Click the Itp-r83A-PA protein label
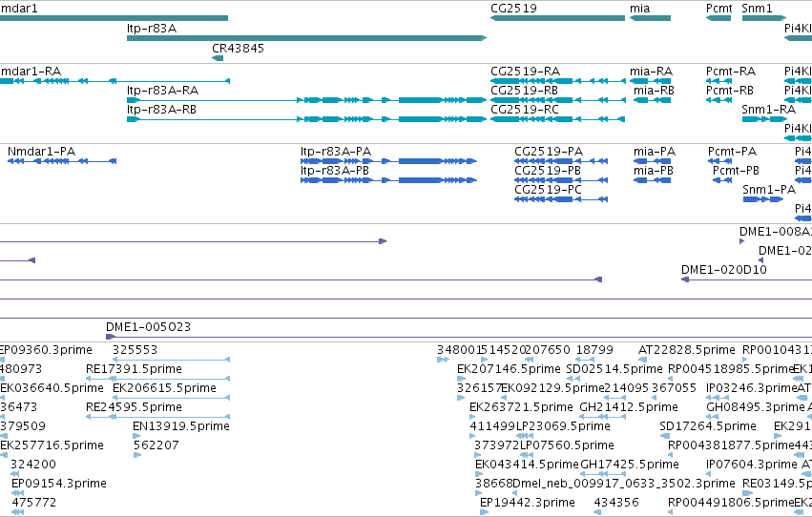This screenshot has height=517, width=812. click(x=336, y=152)
